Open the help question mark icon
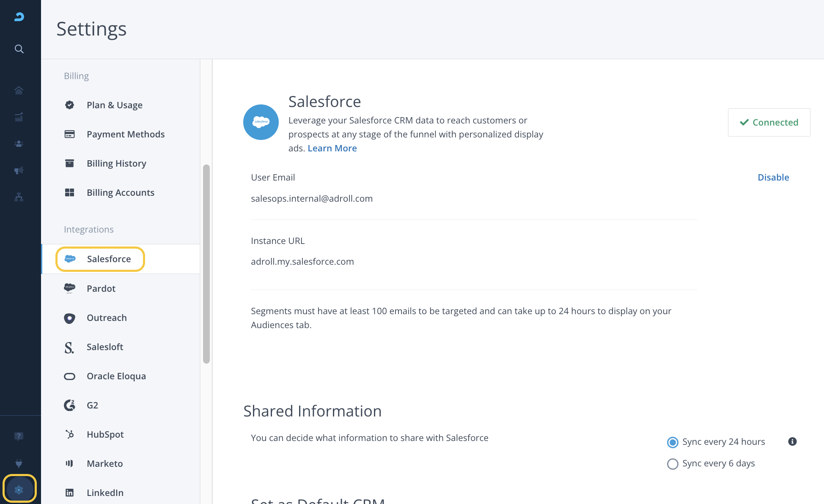 pos(19,436)
